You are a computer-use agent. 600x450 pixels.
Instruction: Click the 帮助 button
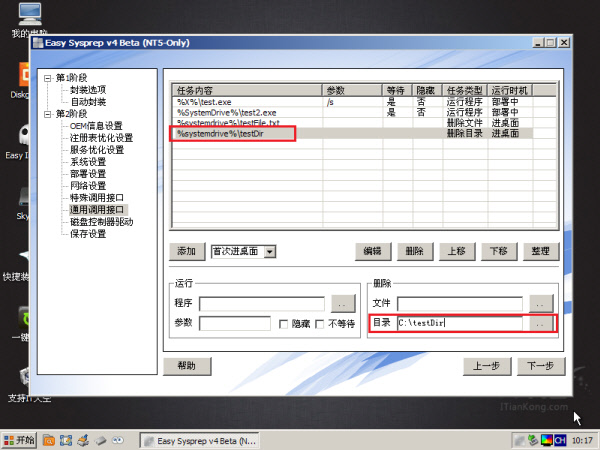click(x=187, y=366)
